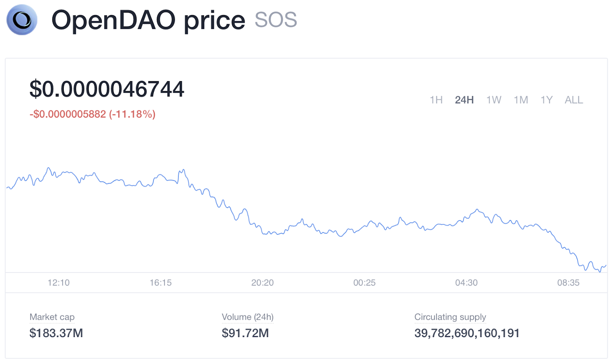Click the 20:20 time axis label
The width and height of the screenshot is (615, 364).
(x=263, y=283)
